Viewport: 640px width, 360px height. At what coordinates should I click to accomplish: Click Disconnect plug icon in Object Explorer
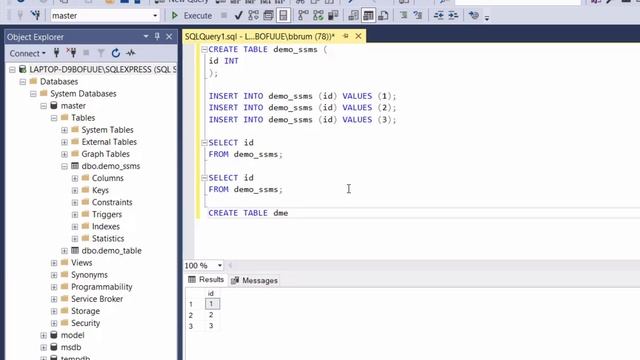tap(71, 53)
